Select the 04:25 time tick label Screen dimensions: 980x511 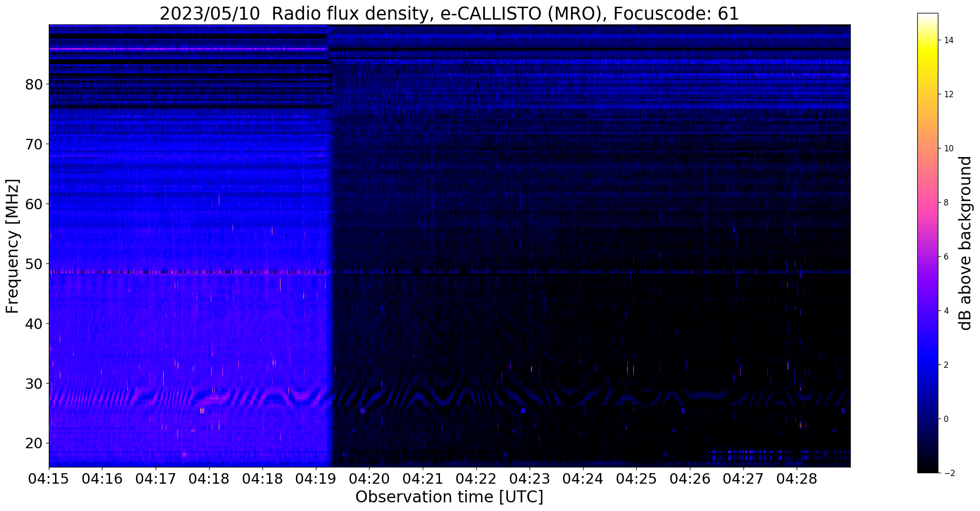(636, 478)
